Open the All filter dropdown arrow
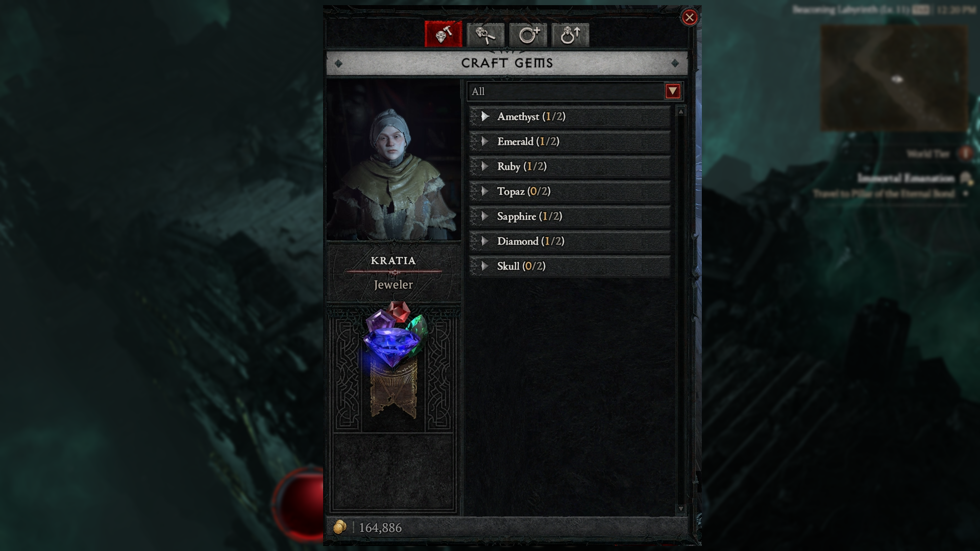The width and height of the screenshot is (980, 551). (673, 91)
